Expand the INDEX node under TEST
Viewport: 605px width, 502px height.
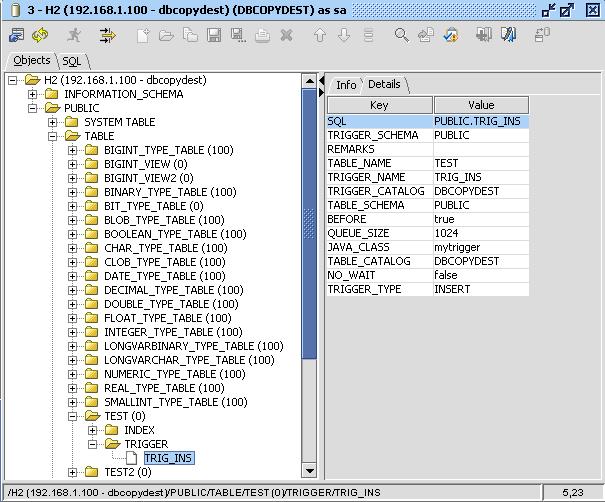click(x=92, y=430)
